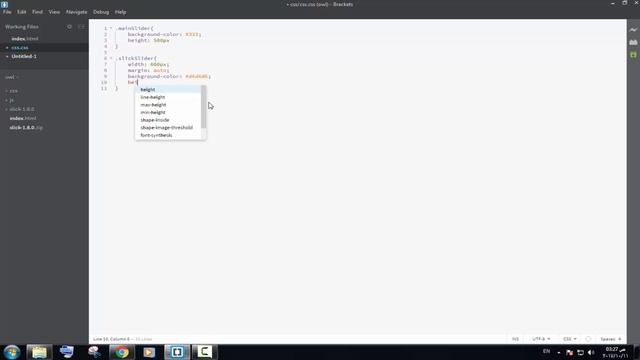The height and width of the screenshot is (360, 640).
Task: Choose shape-inside from the code hints
Action: point(168,120)
